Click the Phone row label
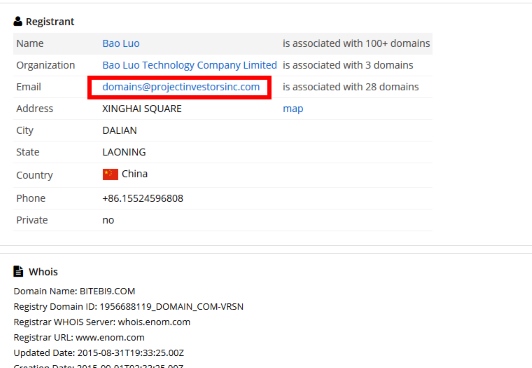 (x=31, y=198)
